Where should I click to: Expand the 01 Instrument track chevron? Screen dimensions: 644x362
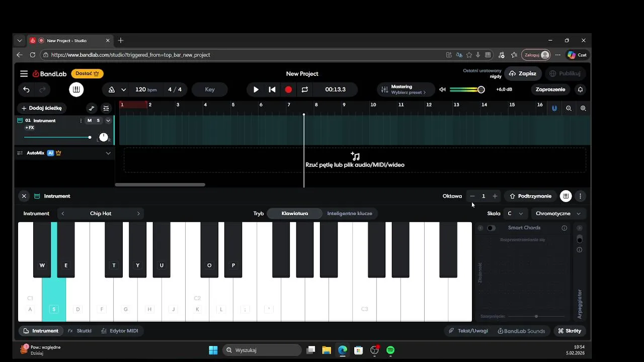point(108,121)
